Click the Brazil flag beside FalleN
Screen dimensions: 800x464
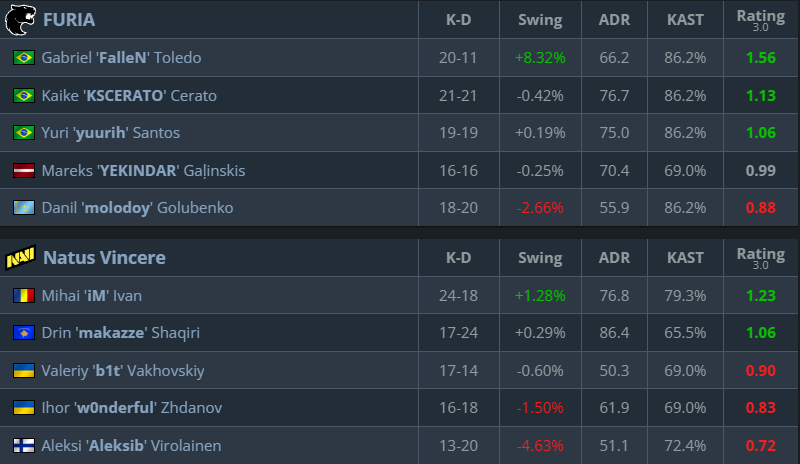pyautogui.click(x=23, y=58)
